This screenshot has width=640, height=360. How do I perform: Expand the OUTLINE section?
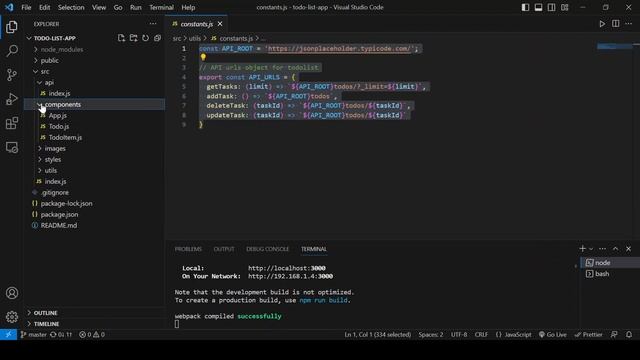click(94, 313)
